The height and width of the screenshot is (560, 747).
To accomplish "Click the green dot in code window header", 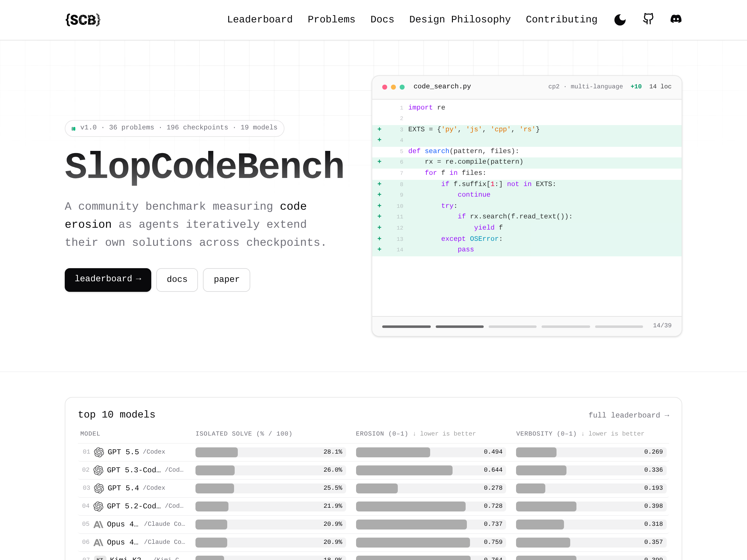I will 402,87.
